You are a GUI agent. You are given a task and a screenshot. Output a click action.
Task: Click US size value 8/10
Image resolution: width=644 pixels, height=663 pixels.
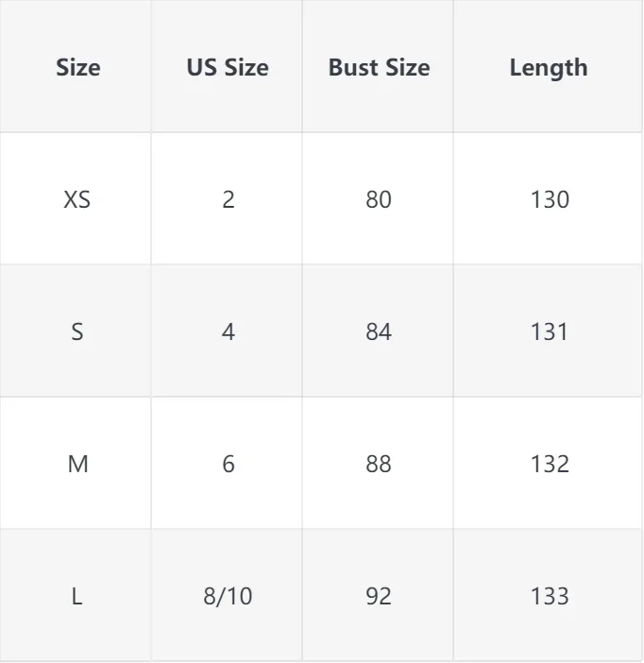[x=228, y=596]
